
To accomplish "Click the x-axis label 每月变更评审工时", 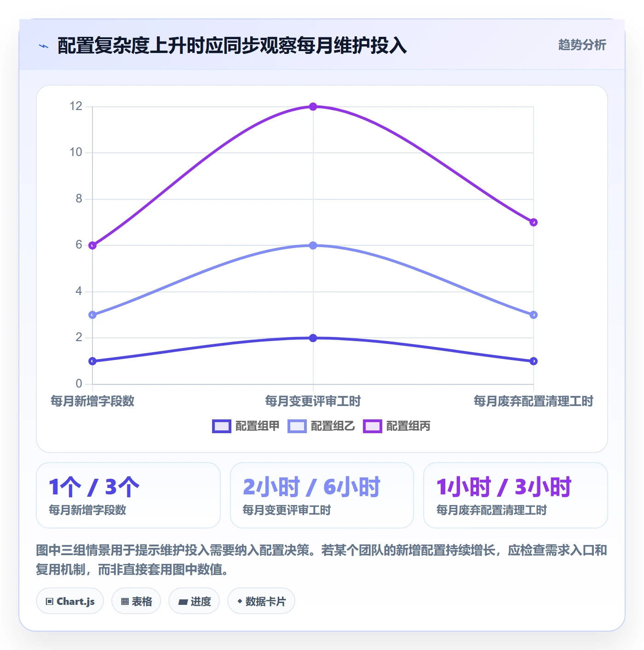I will point(313,401).
